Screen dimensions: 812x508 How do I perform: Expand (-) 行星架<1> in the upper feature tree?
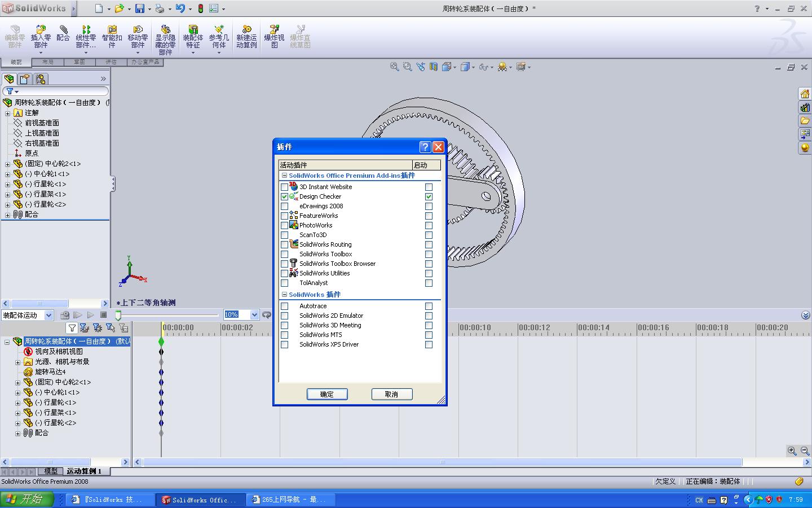coord(7,194)
